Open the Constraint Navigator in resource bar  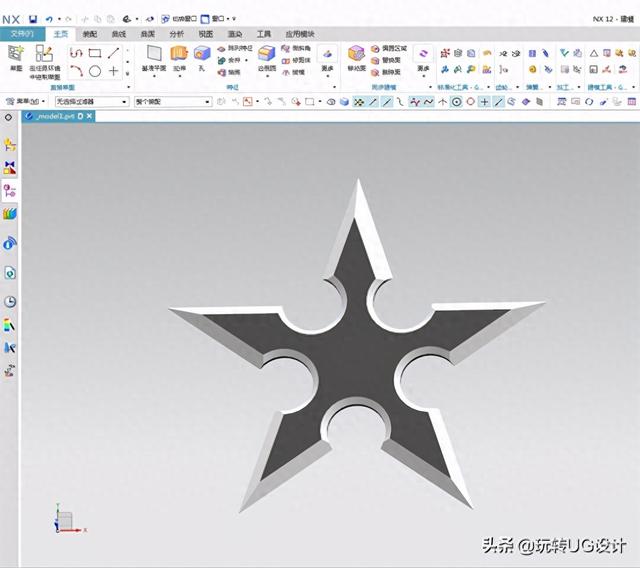click(9, 167)
